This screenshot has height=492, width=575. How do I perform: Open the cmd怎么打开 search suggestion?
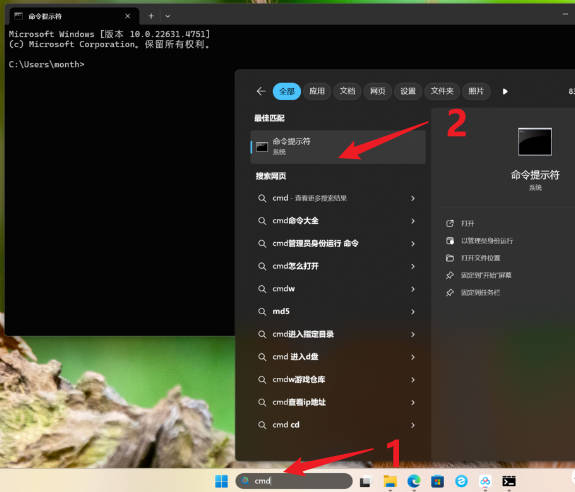click(x=338, y=267)
